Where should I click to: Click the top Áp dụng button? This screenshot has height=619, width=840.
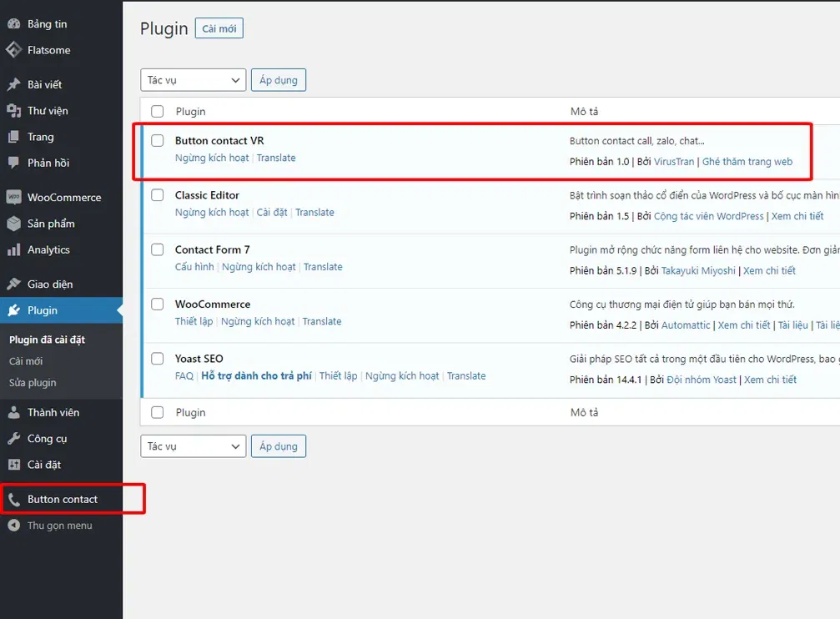tap(279, 80)
